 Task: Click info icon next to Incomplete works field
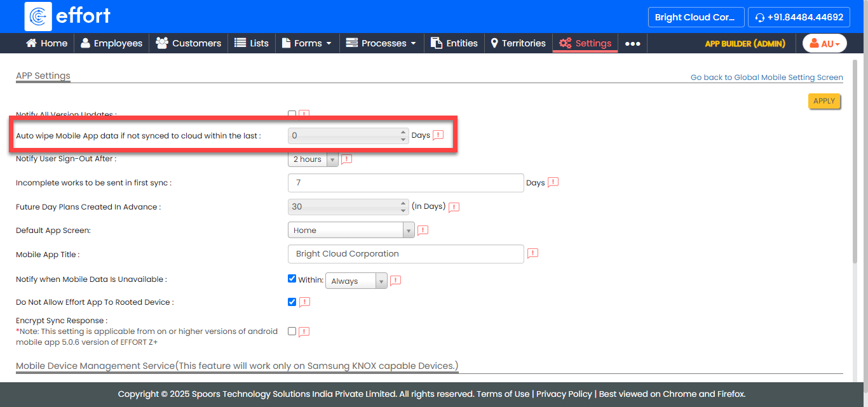tap(553, 182)
